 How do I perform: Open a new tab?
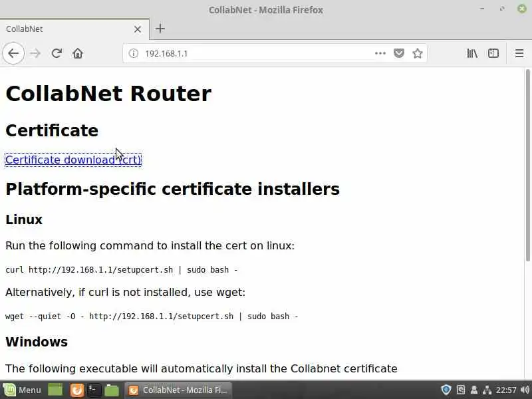click(160, 29)
